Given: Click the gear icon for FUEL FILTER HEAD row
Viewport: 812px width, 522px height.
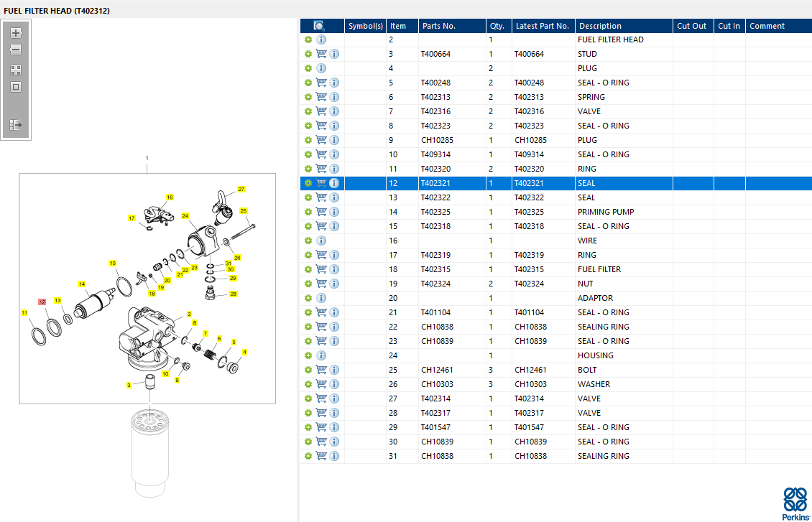Looking at the screenshot, I should click(x=308, y=39).
